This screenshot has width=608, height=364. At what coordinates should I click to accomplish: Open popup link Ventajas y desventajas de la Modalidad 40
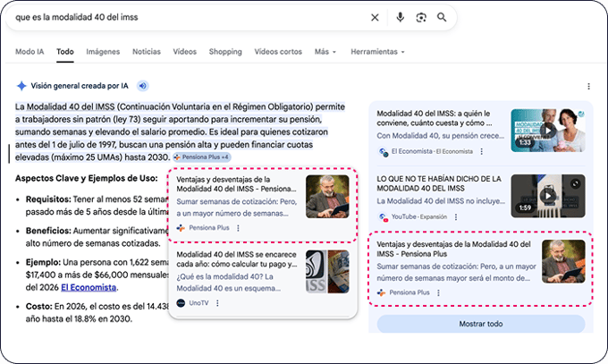click(x=236, y=184)
